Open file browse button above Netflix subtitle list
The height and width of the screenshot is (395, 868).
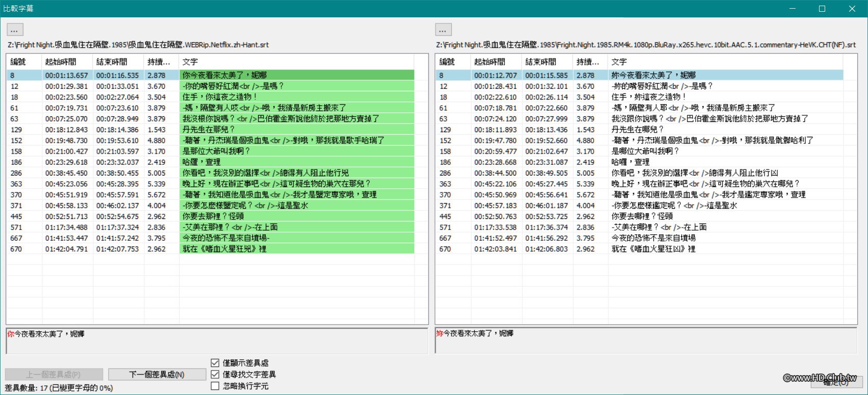[15, 30]
